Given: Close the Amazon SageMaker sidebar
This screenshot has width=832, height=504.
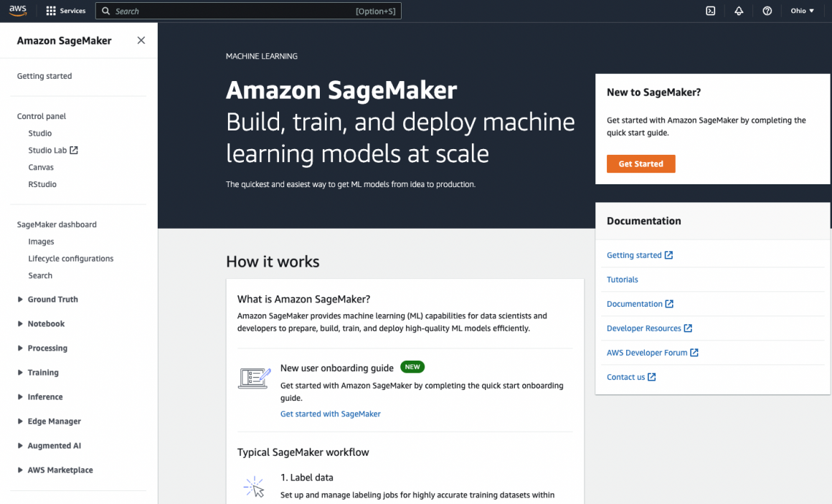Looking at the screenshot, I should (141, 41).
